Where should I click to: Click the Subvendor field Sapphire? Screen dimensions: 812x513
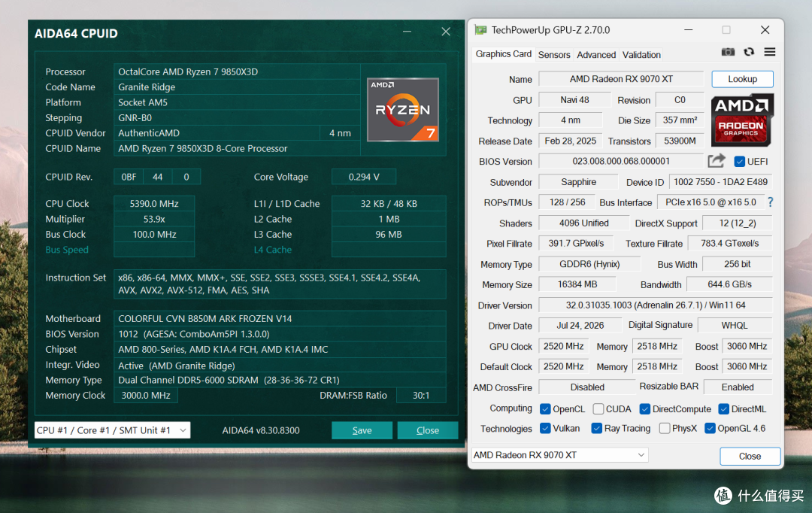[578, 182]
